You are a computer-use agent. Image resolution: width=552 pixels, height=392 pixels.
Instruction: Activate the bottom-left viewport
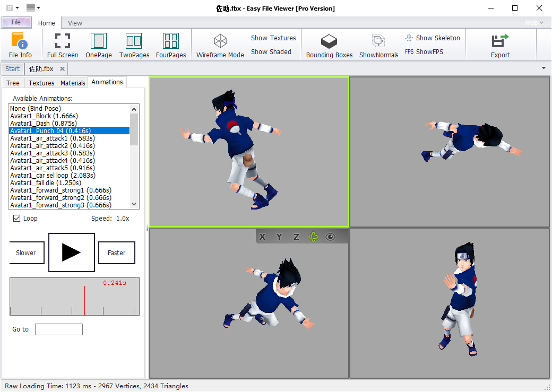(x=249, y=303)
